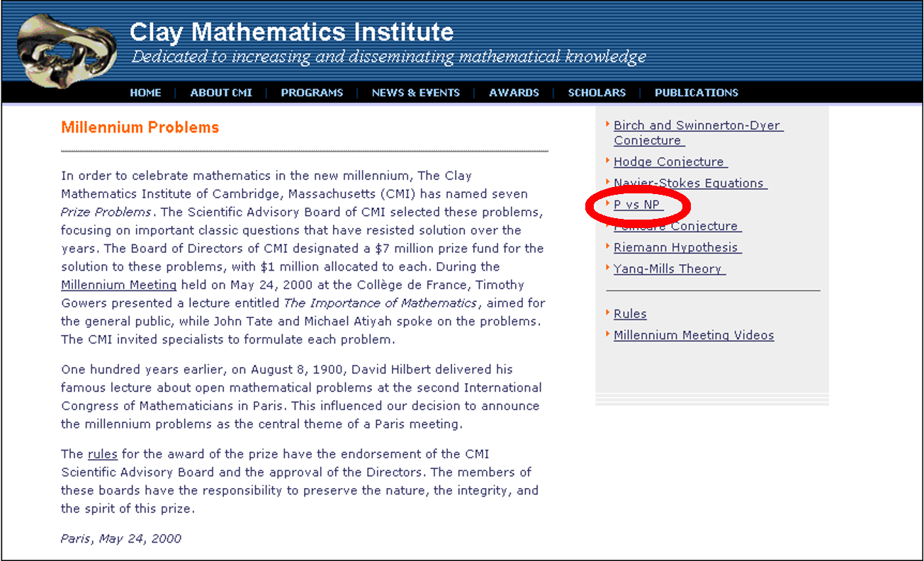Select the AWARDS navigation item
924x561 pixels.
coord(514,93)
